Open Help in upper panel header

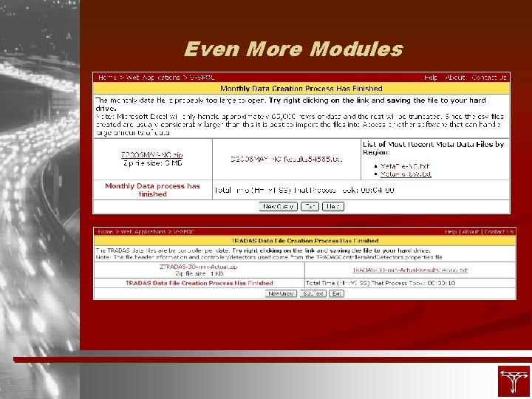pyautogui.click(x=431, y=78)
